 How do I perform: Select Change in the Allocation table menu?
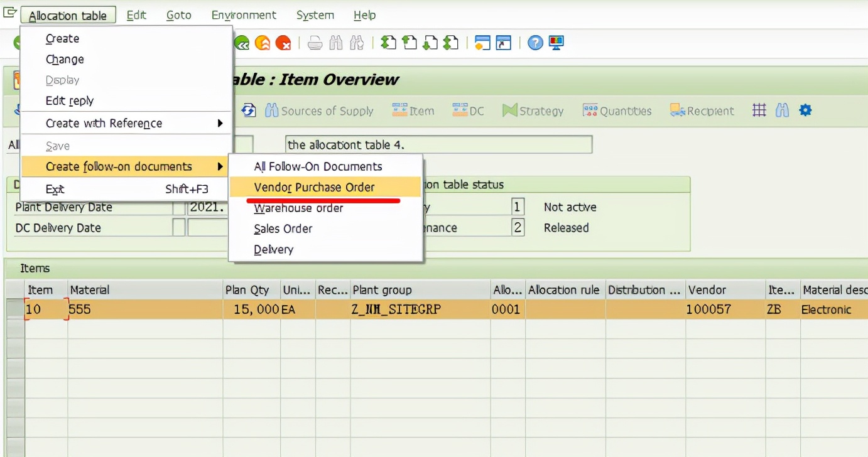pyautogui.click(x=126, y=59)
